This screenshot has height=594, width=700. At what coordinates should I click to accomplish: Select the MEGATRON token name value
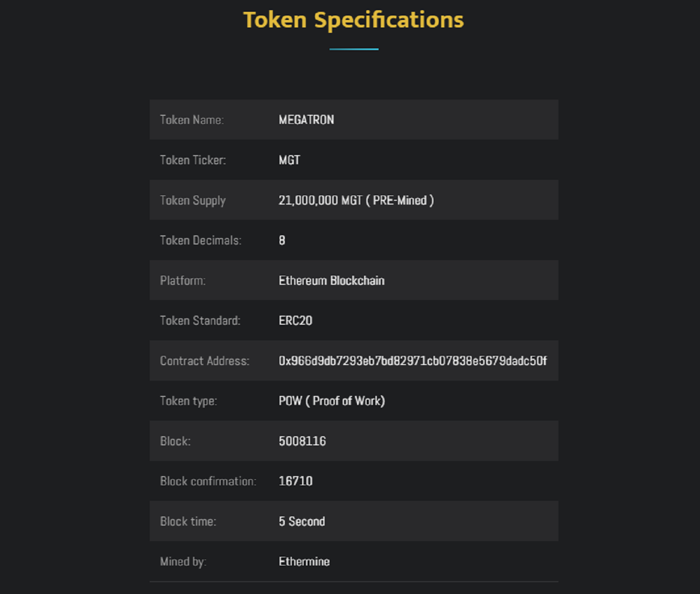[306, 120]
